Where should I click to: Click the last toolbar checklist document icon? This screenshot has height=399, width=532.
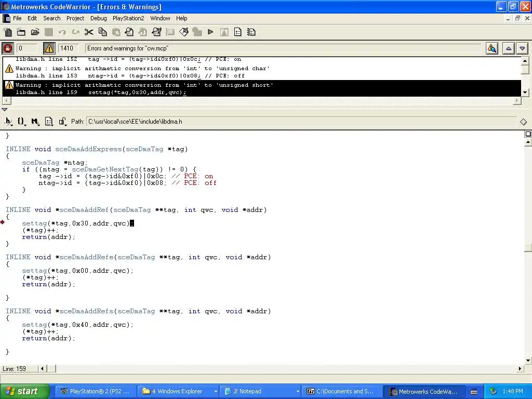pos(251,32)
